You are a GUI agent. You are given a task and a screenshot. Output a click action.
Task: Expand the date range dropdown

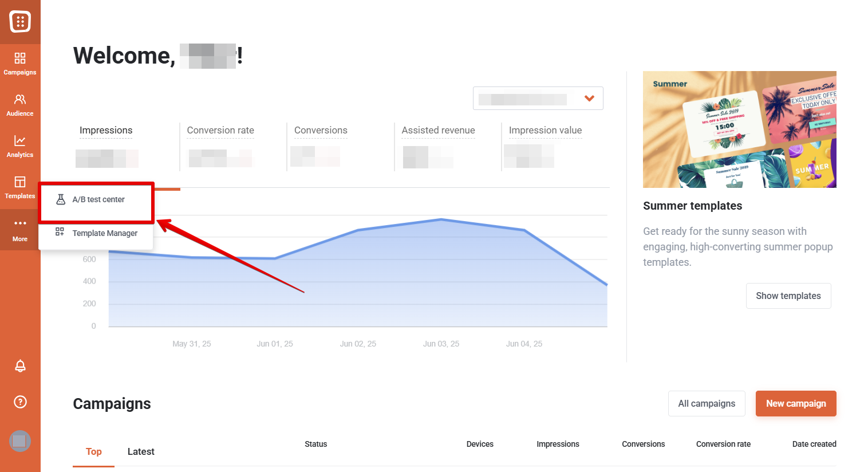coord(538,99)
